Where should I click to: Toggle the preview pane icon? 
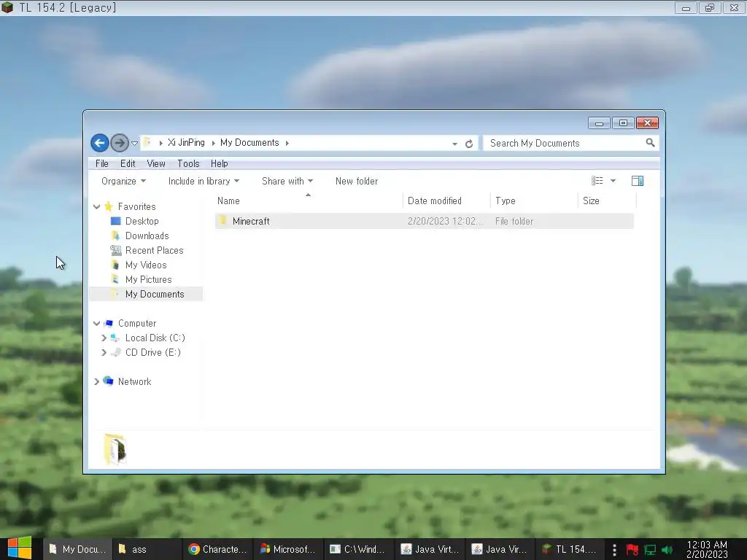638,181
